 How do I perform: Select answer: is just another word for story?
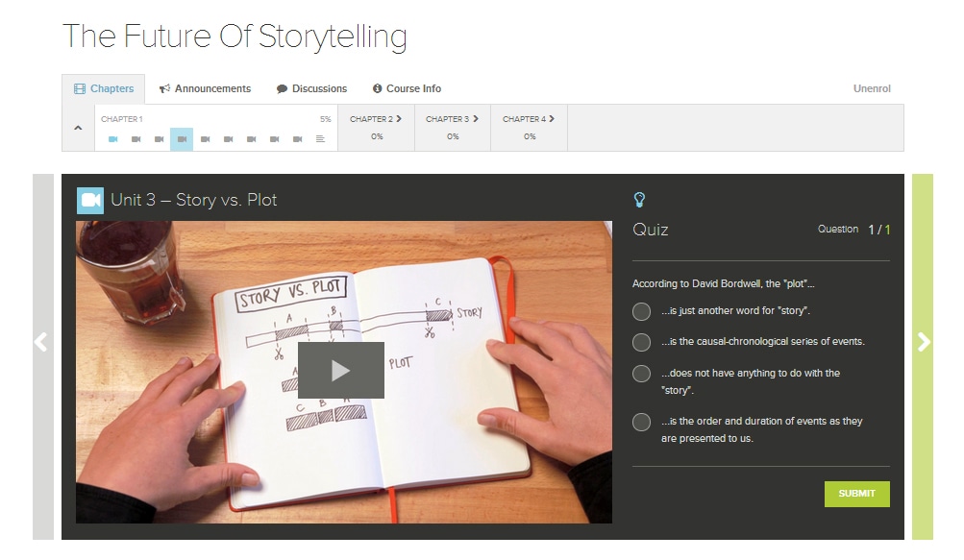[640, 311]
